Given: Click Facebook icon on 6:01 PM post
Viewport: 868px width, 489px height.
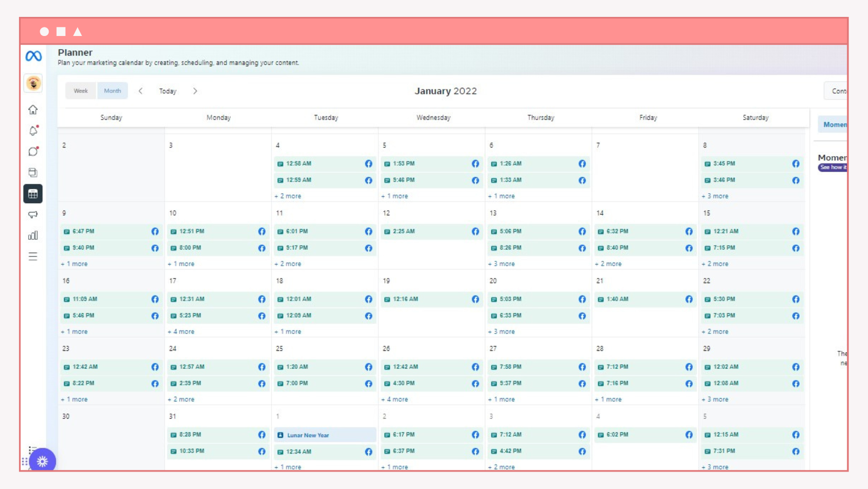Looking at the screenshot, I should (368, 232).
